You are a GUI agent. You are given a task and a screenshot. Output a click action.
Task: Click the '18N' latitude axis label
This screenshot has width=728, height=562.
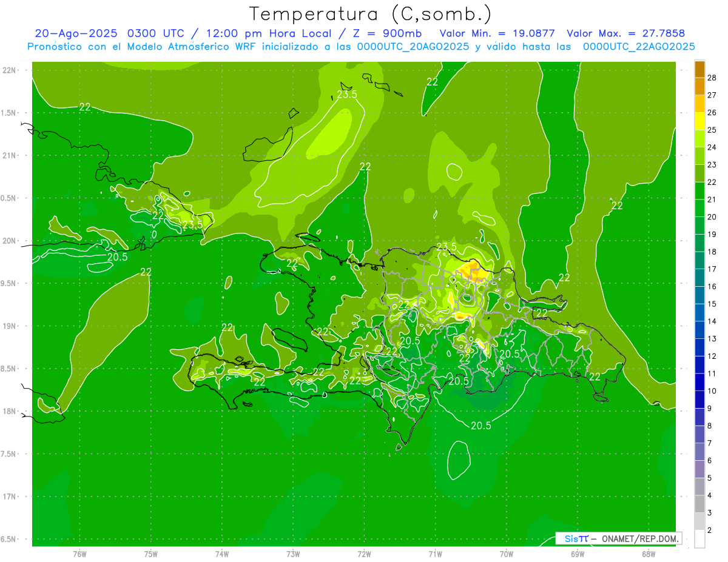(9, 412)
